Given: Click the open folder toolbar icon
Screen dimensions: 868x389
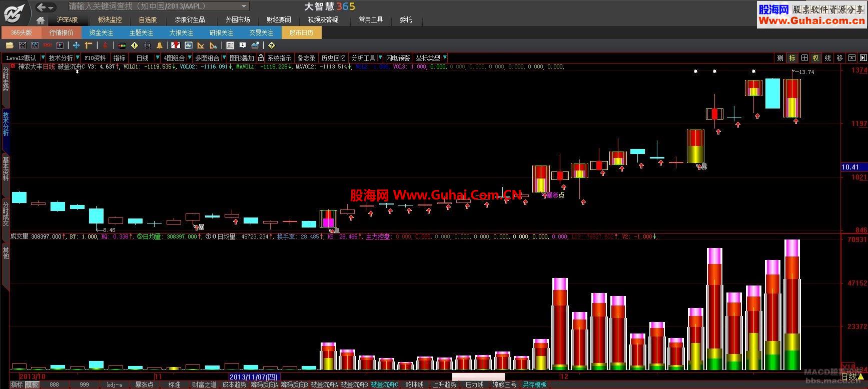Looking at the screenshot, I should [10, 45].
